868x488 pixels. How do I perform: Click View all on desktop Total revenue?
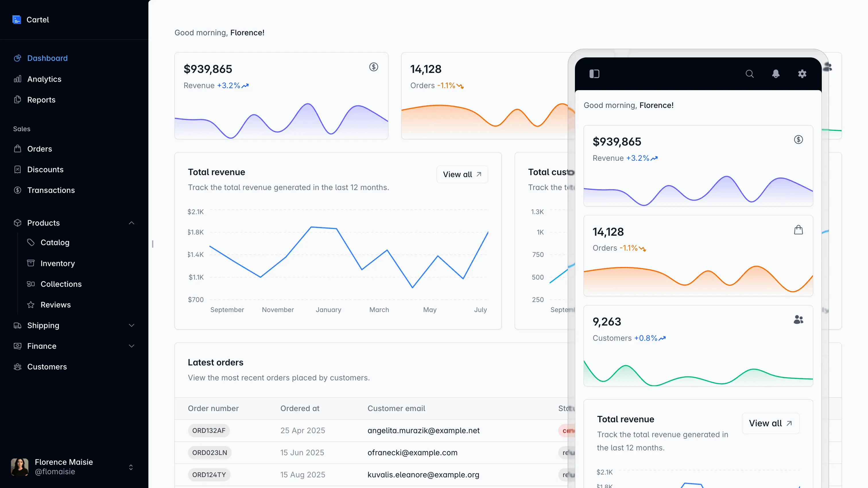[462, 174]
